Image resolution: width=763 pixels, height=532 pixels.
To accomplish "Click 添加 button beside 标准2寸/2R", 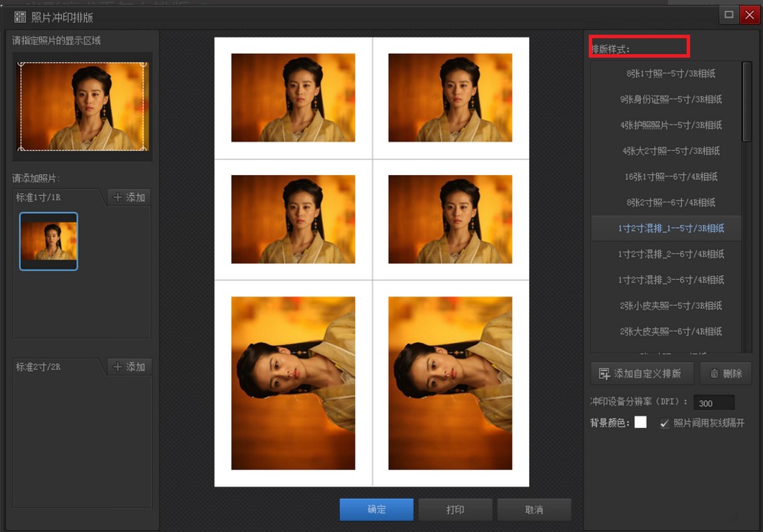I will [129, 367].
